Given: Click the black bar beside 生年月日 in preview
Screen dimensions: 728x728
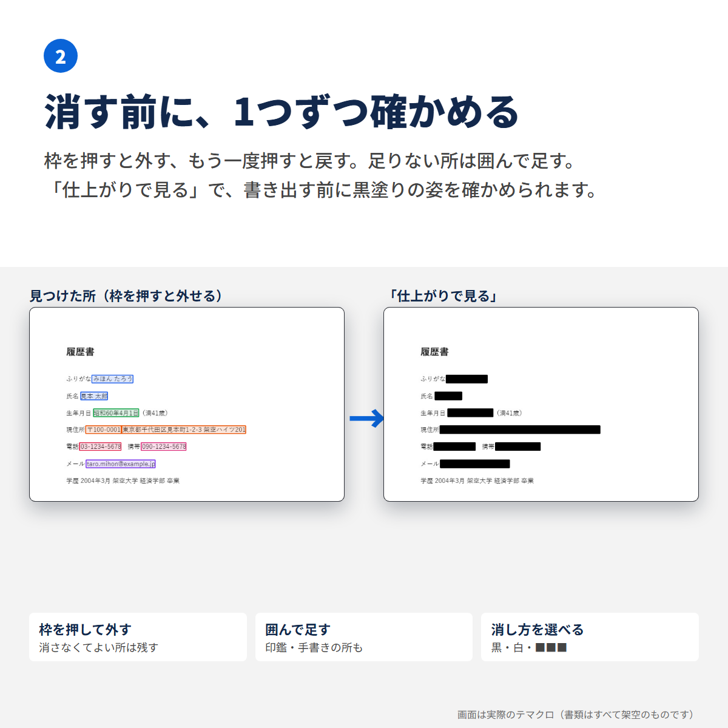Looking at the screenshot, I should (470, 413).
